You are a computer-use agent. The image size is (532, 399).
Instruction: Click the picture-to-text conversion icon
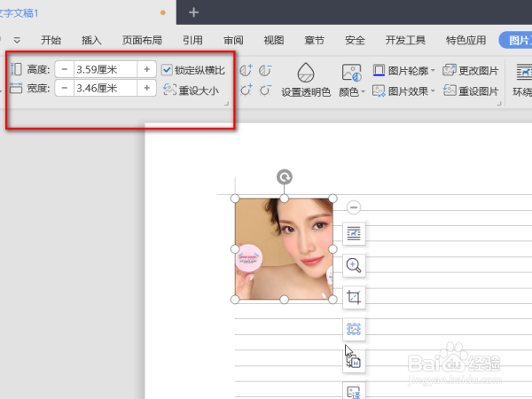(354, 362)
